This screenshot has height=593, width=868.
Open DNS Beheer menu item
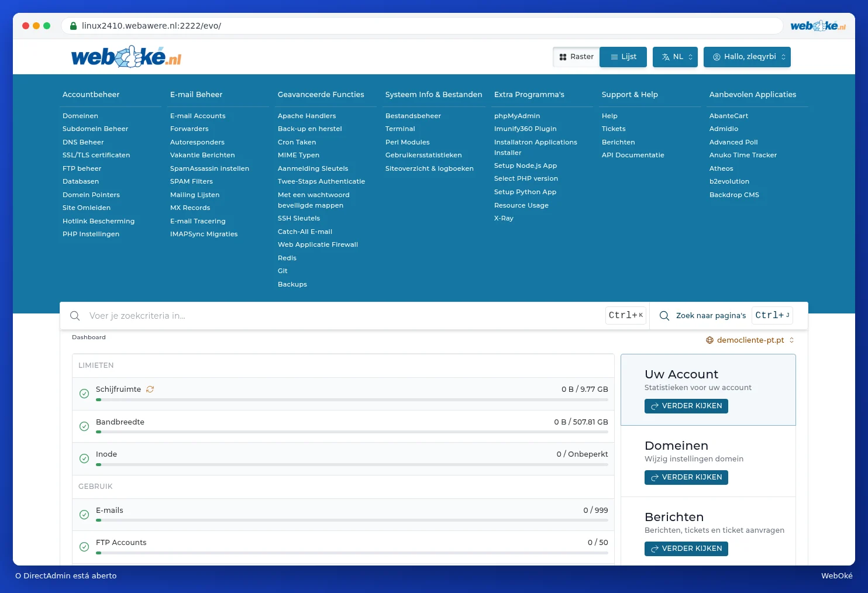83,142
